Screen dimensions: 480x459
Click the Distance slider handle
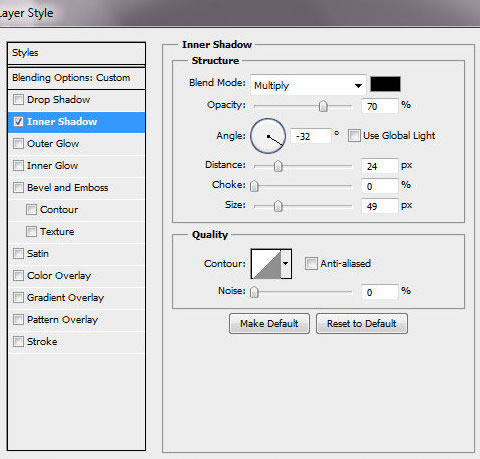[278, 166]
